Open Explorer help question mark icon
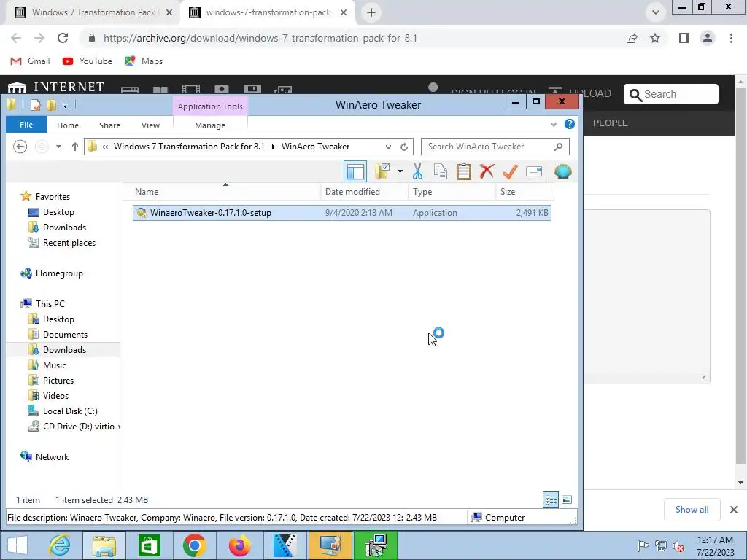 click(x=569, y=124)
